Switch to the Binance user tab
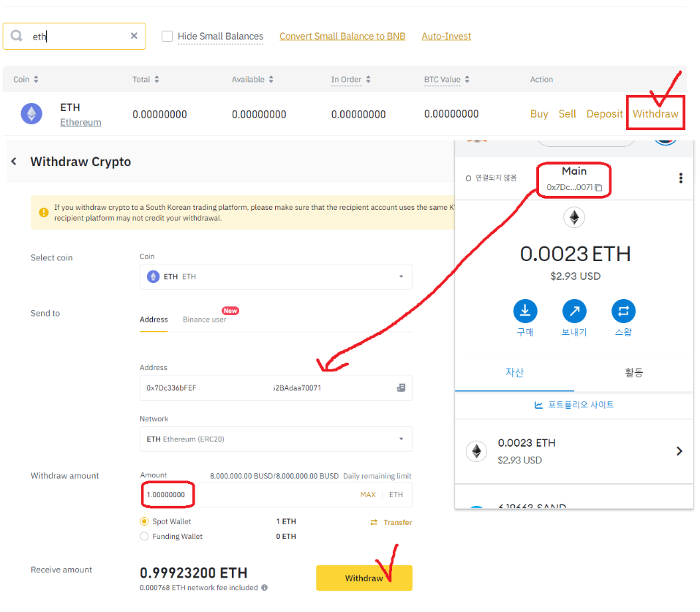The image size is (700, 612). coord(205,320)
